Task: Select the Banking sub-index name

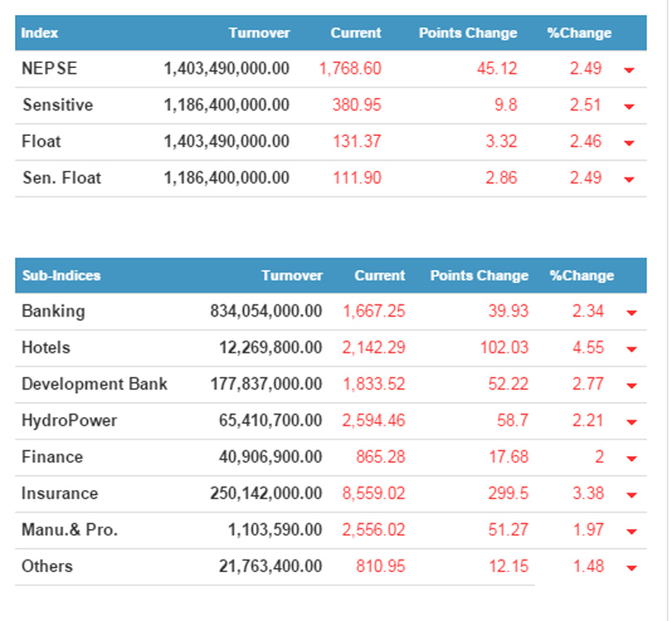Action: coord(53,312)
